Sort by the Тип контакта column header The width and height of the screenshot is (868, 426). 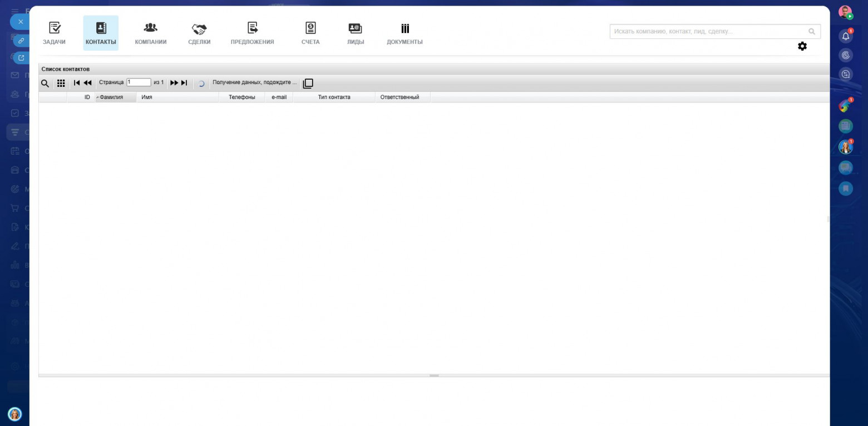click(x=334, y=97)
